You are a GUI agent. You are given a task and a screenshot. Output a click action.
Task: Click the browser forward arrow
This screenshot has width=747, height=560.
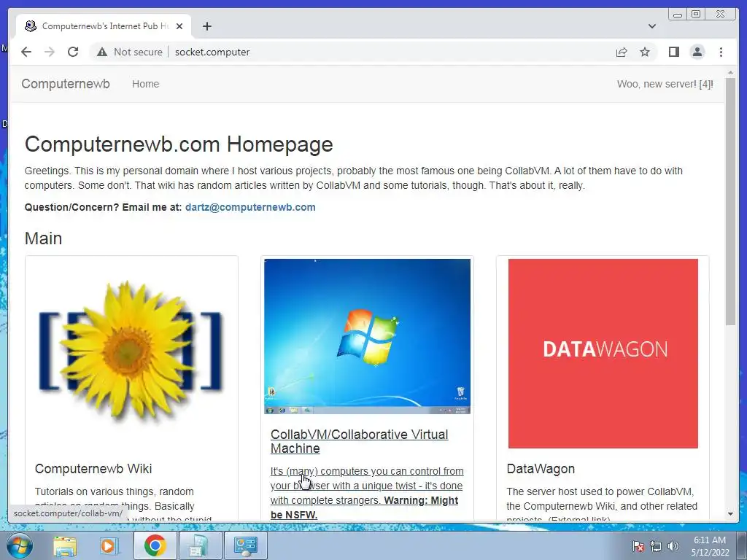point(50,52)
